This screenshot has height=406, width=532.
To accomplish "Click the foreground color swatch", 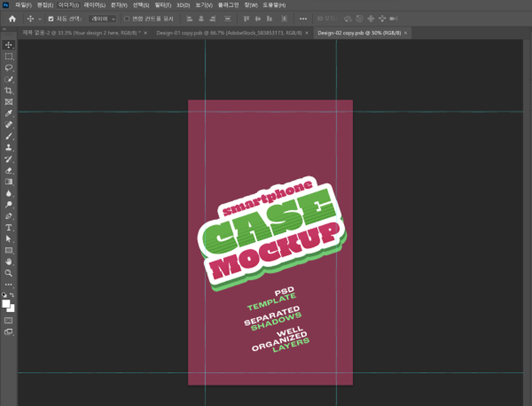I will [x=6, y=303].
